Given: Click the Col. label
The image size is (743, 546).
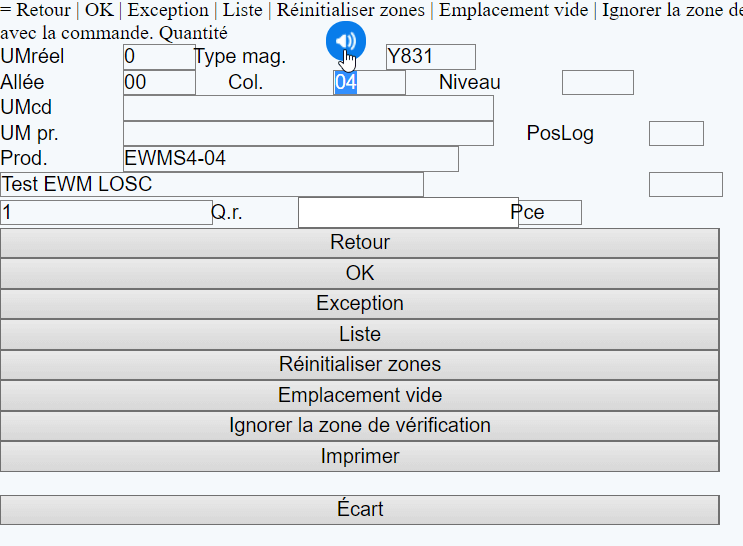Looking at the screenshot, I should (x=245, y=82).
